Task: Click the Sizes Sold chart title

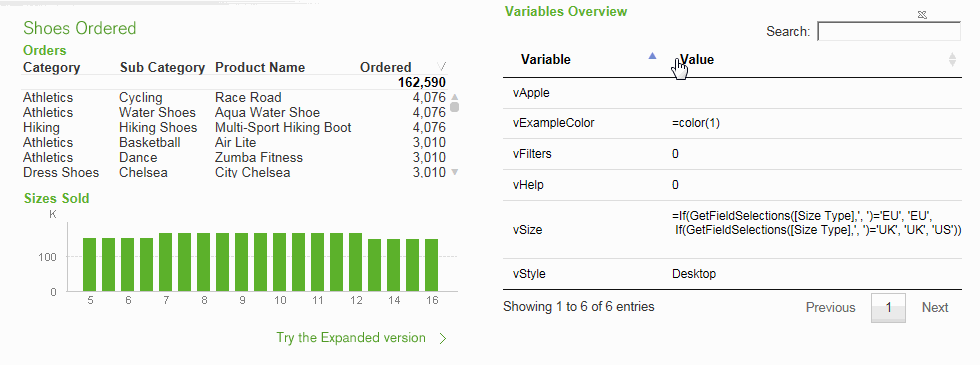Action: click(x=56, y=199)
